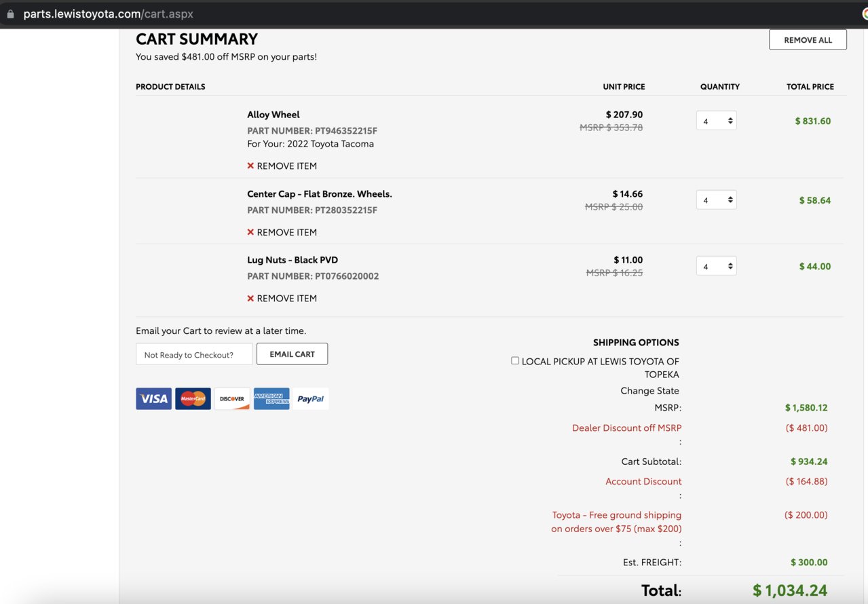Open the Alloy Wheel product title

click(x=273, y=115)
